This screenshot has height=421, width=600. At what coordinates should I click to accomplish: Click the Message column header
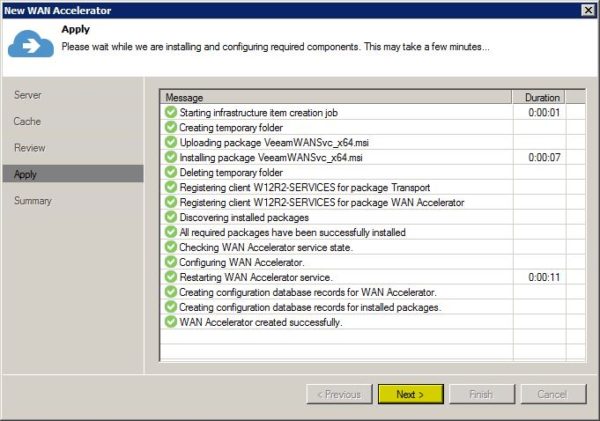[x=336, y=98]
